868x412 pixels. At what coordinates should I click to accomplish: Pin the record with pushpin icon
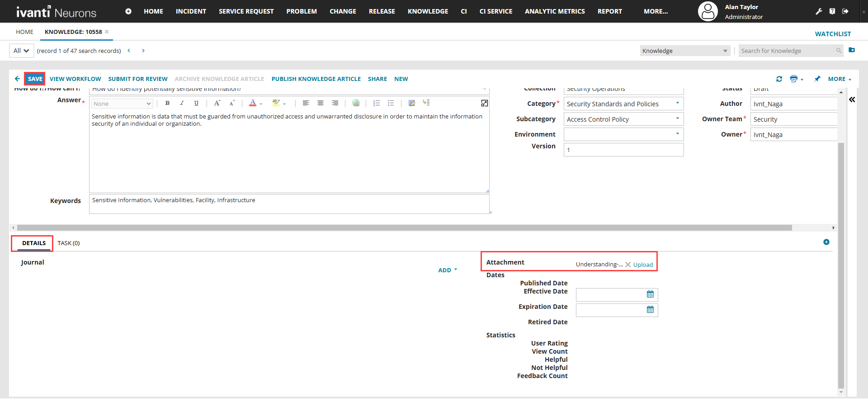tap(817, 79)
